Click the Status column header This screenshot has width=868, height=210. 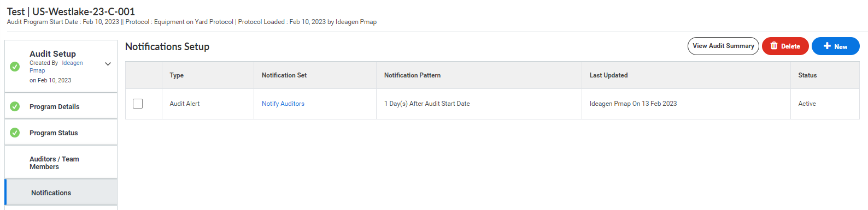(807, 75)
